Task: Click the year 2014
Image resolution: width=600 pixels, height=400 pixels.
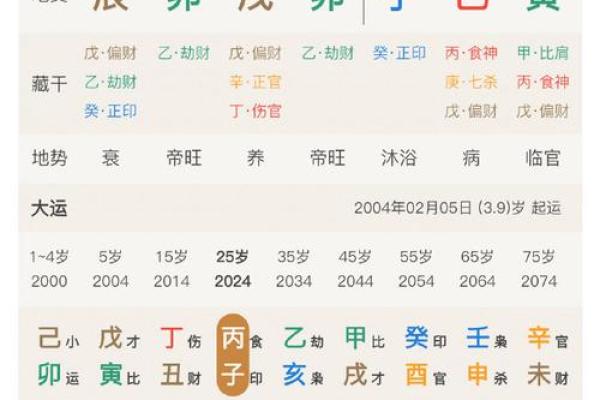Action: click(172, 282)
